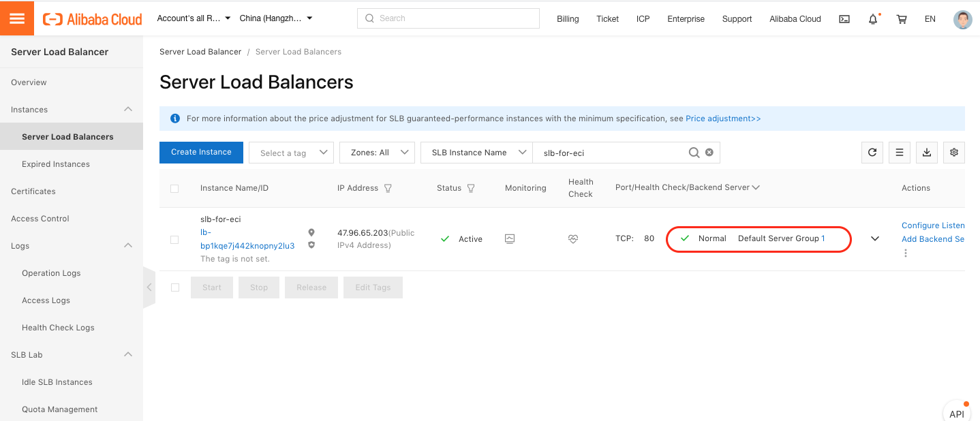The width and height of the screenshot is (980, 421).
Task: Download the instance list
Action: [927, 153]
